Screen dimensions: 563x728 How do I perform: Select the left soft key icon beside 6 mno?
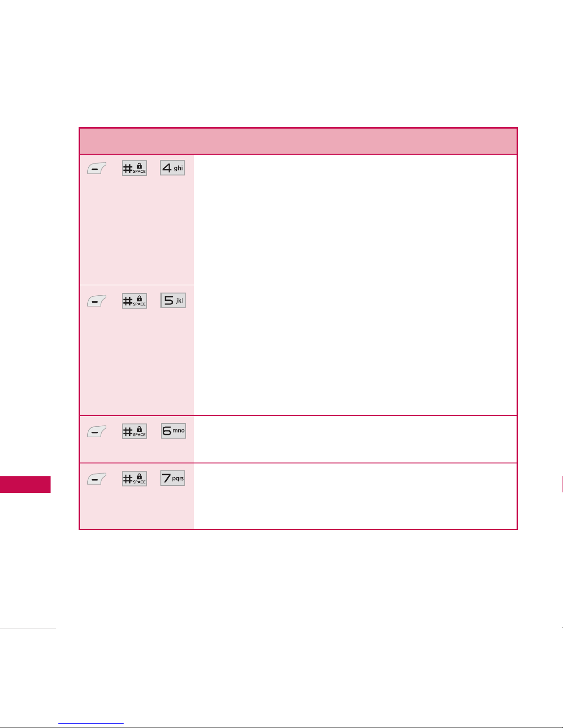[97, 431]
